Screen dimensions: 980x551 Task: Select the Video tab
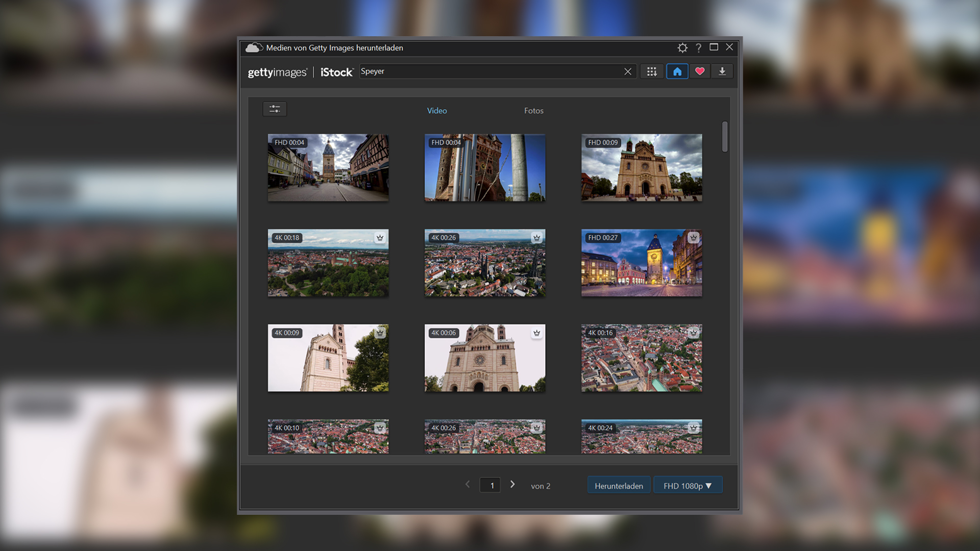[437, 111]
